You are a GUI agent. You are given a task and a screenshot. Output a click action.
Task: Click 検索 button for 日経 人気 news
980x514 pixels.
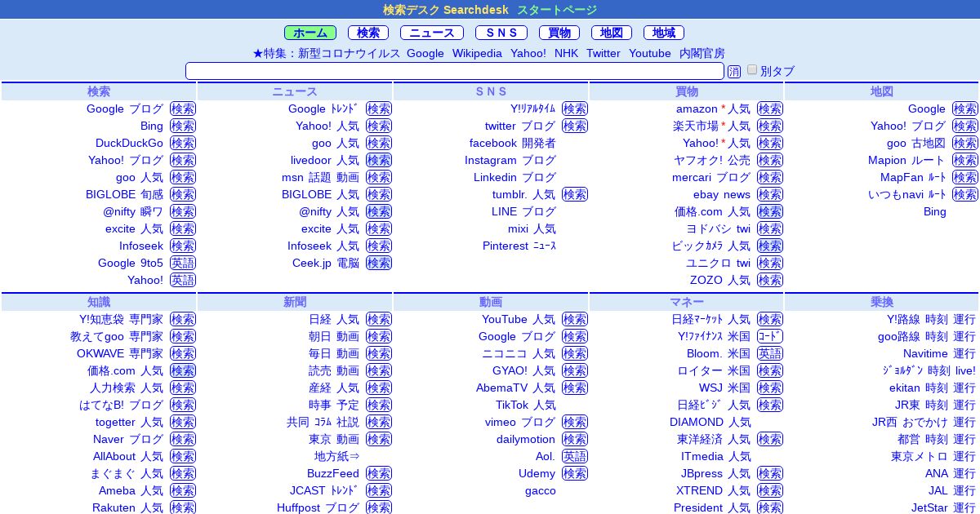(x=379, y=319)
